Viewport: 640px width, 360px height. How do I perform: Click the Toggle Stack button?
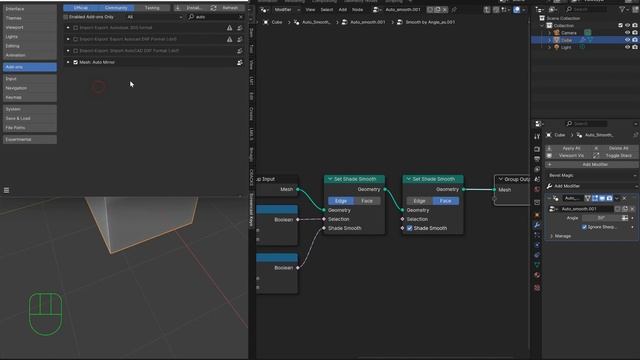point(615,156)
